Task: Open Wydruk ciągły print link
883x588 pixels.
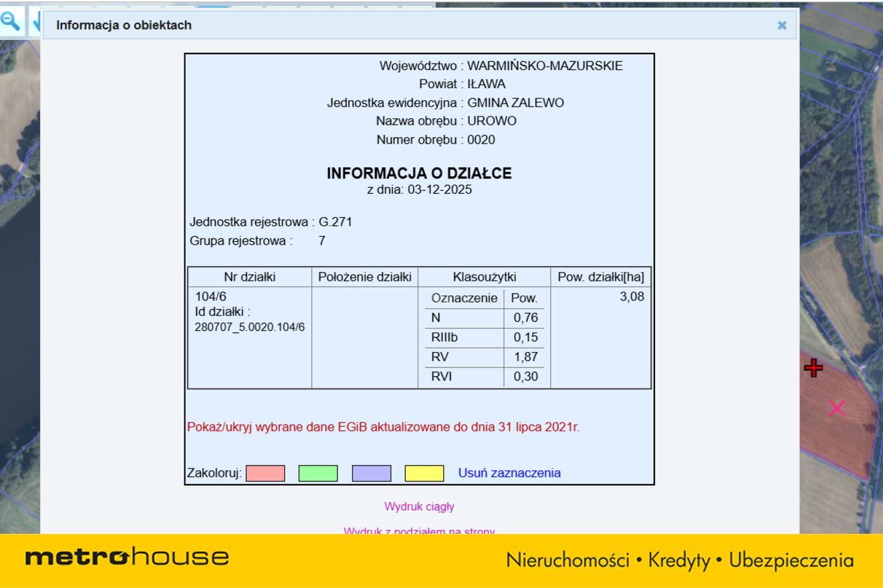Action: coord(419,506)
